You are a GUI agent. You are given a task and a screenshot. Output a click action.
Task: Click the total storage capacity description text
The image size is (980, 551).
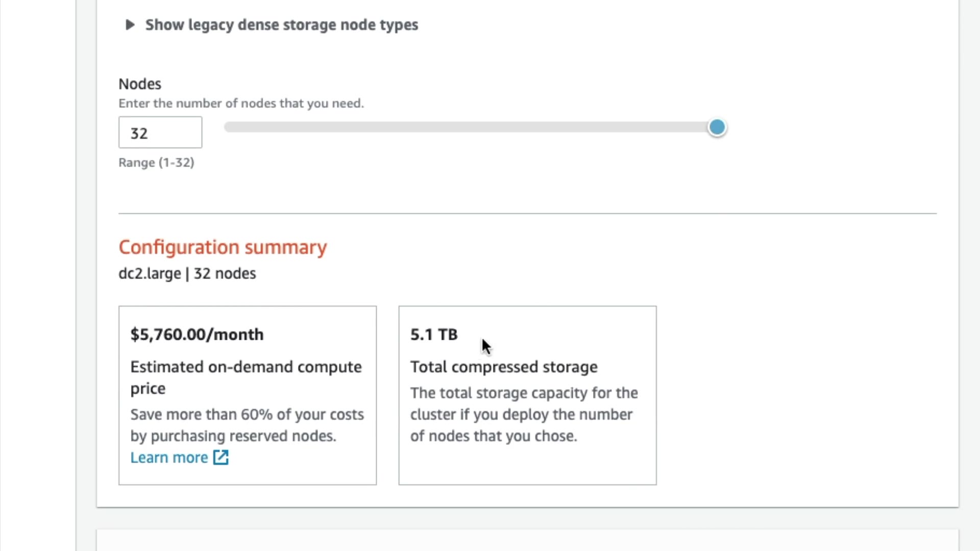[x=524, y=414]
